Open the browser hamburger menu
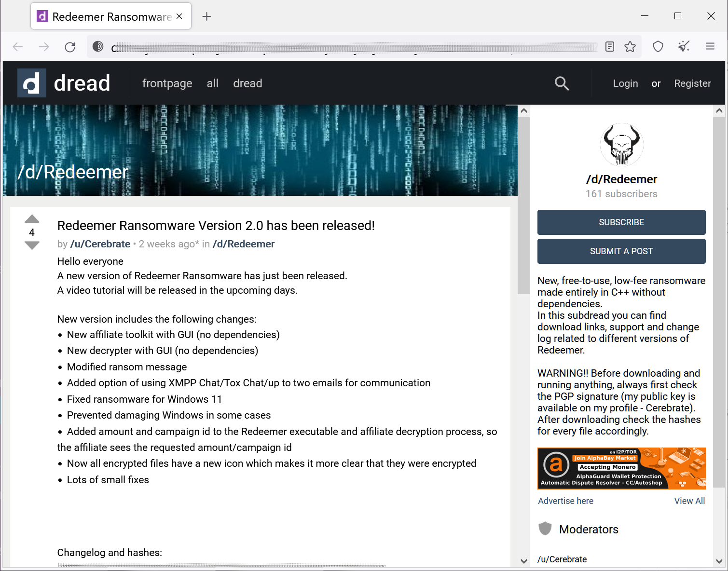728x571 pixels. [x=710, y=46]
